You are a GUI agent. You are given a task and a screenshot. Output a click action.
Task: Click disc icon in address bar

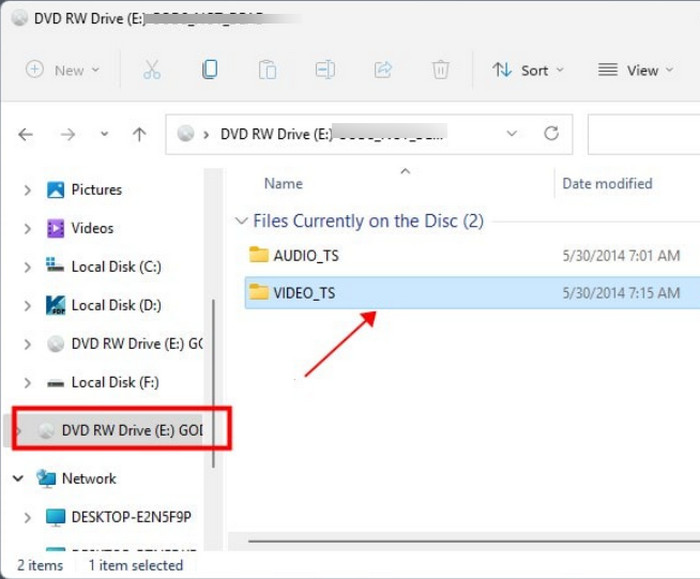(185, 133)
